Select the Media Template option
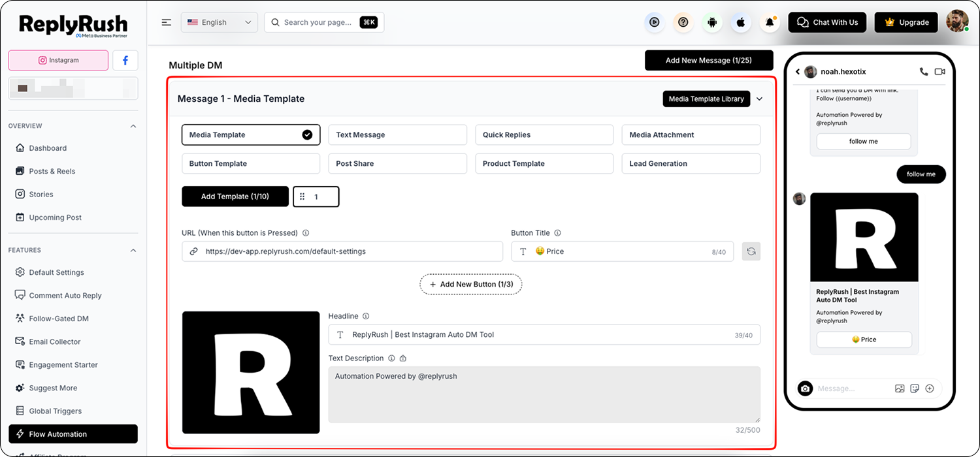The image size is (980, 457). 251,135
